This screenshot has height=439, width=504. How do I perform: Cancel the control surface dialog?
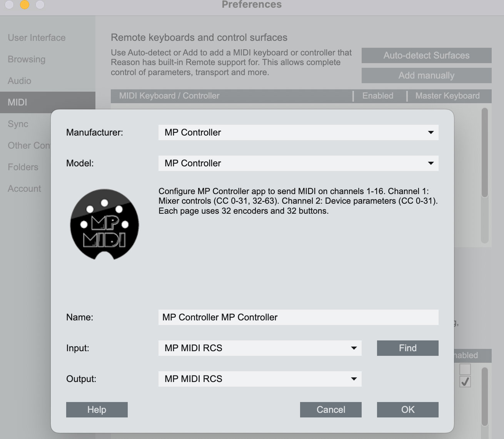click(330, 410)
